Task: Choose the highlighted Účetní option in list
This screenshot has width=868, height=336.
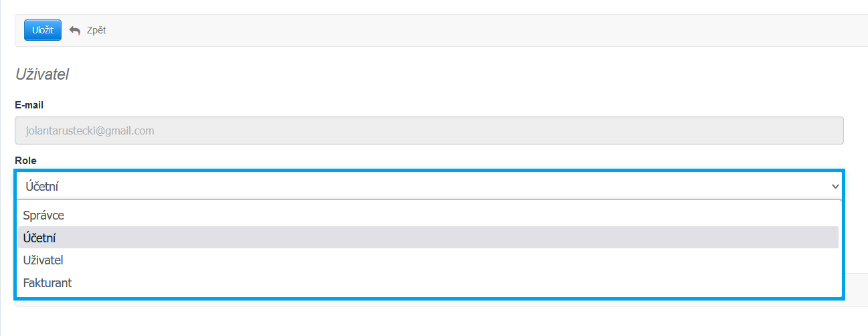Action: click(x=39, y=238)
